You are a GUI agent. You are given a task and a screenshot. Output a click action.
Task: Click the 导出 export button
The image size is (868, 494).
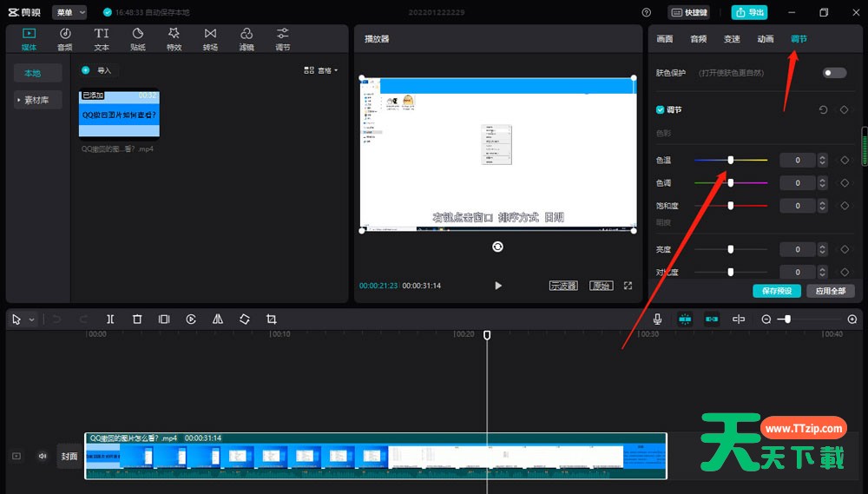pos(750,13)
